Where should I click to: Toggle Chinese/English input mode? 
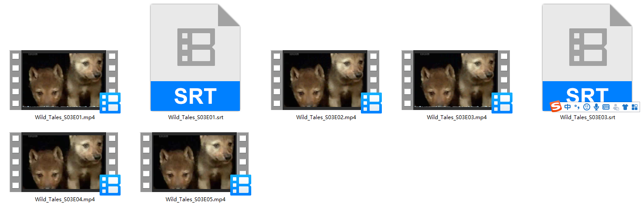[x=568, y=107]
